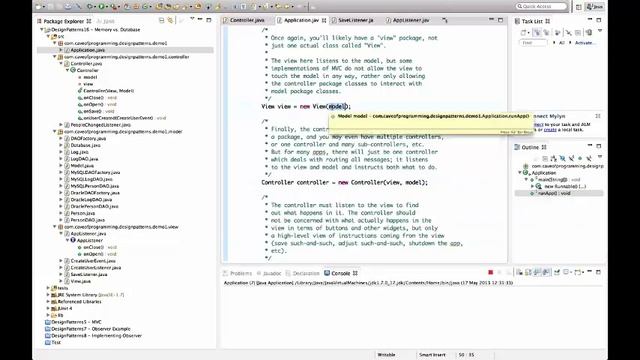
Task: Switch to the SaveListener.java editor tab
Action: [356, 20]
